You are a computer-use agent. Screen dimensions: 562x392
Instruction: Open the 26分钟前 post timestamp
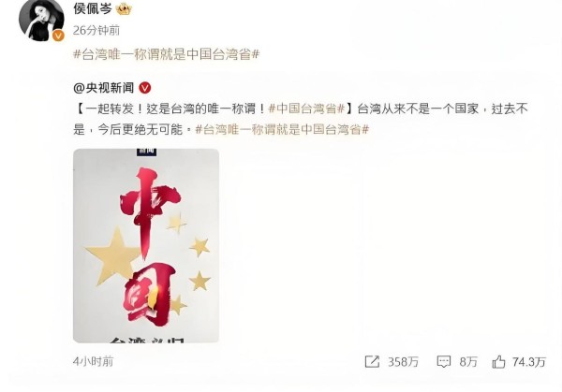(96, 31)
